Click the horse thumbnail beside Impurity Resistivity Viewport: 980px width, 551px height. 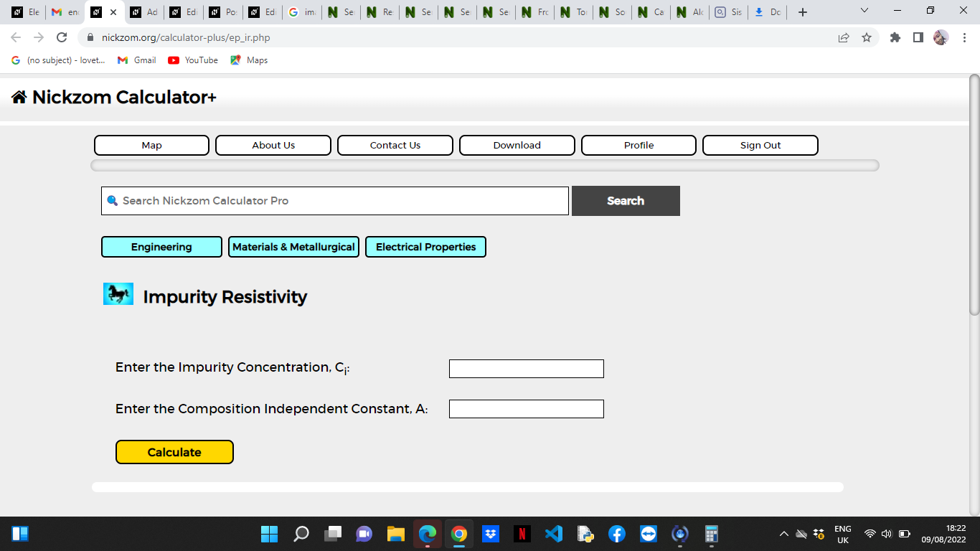pos(118,294)
